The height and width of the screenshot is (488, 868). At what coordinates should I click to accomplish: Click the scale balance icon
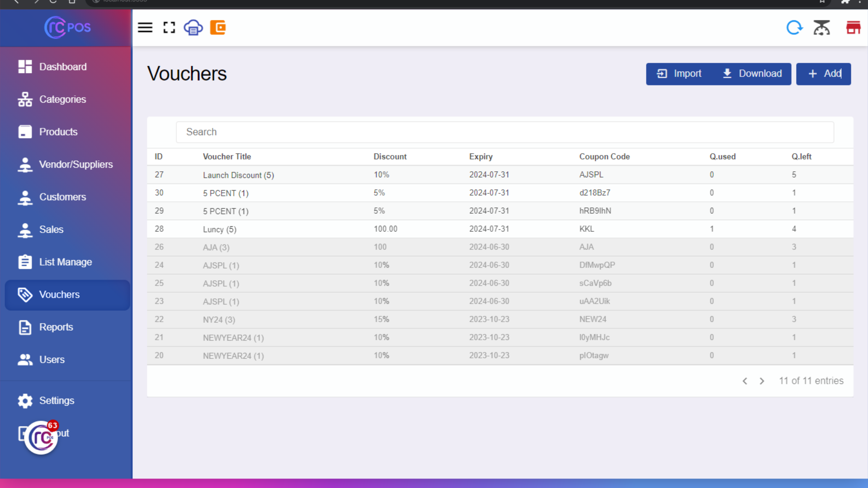click(x=821, y=28)
